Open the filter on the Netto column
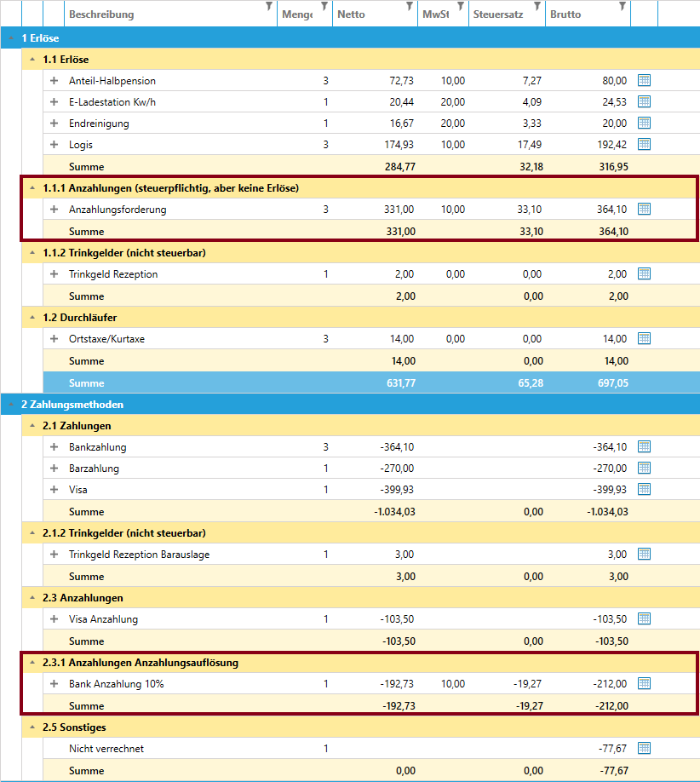The height and width of the screenshot is (782, 700). [410, 7]
